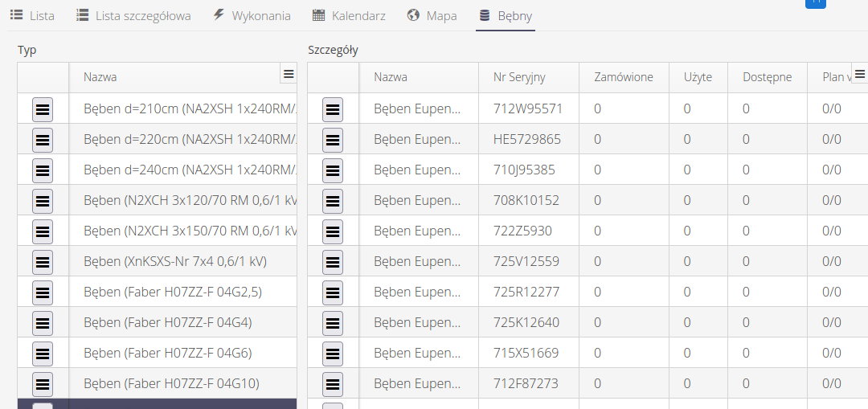The height and width of the screenshot is (409, 868).
Task: Open row menu for serial 712F87273
Action: pos(333,383)
